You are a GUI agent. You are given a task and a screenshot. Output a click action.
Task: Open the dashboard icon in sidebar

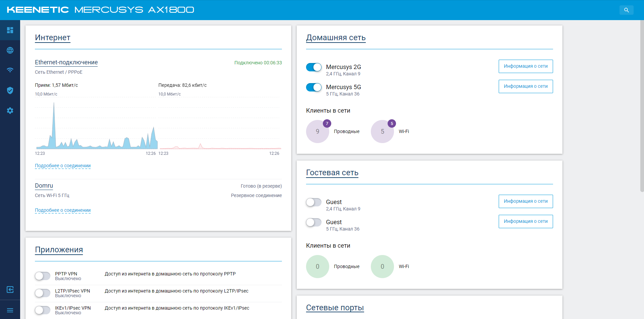click(10, 30)
